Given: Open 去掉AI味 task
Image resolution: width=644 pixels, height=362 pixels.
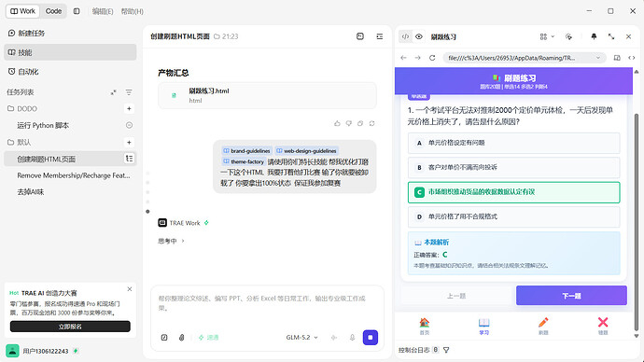Looking at the screenshot, I should click(x=31, y=191).
